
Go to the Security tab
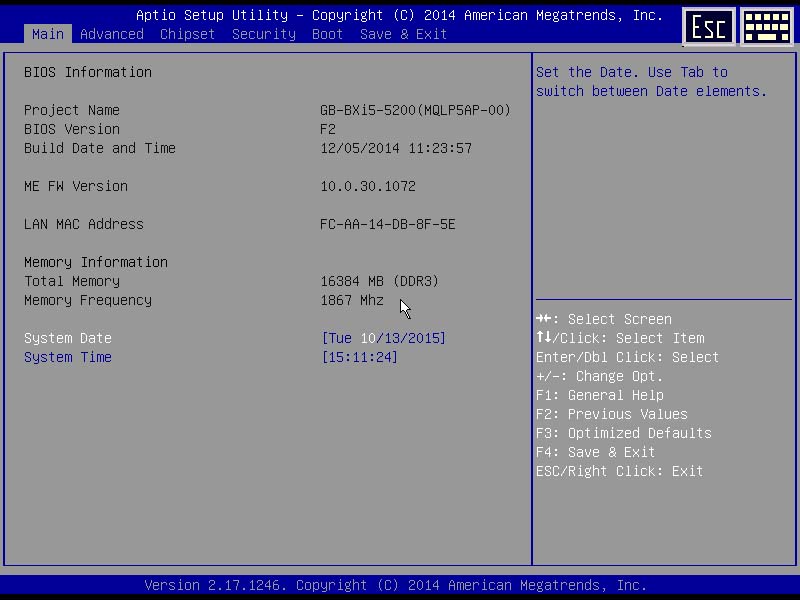(x=264, y=34)
